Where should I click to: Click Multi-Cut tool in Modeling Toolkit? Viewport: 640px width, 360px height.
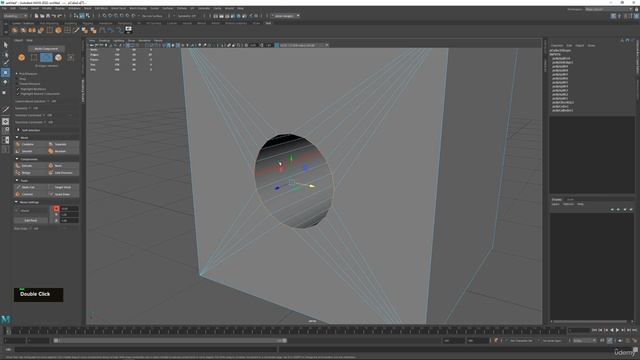(30, 187)
